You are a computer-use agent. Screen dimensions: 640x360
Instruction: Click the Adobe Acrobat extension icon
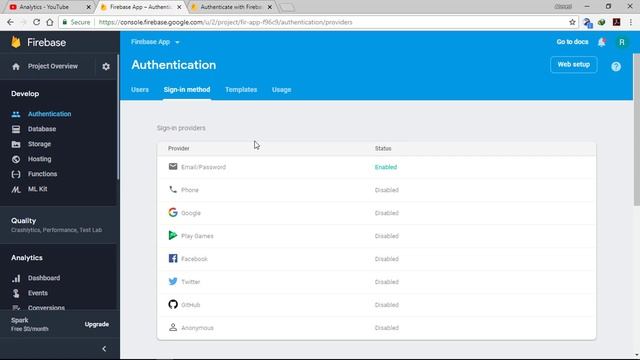click(x=616, y=22)
